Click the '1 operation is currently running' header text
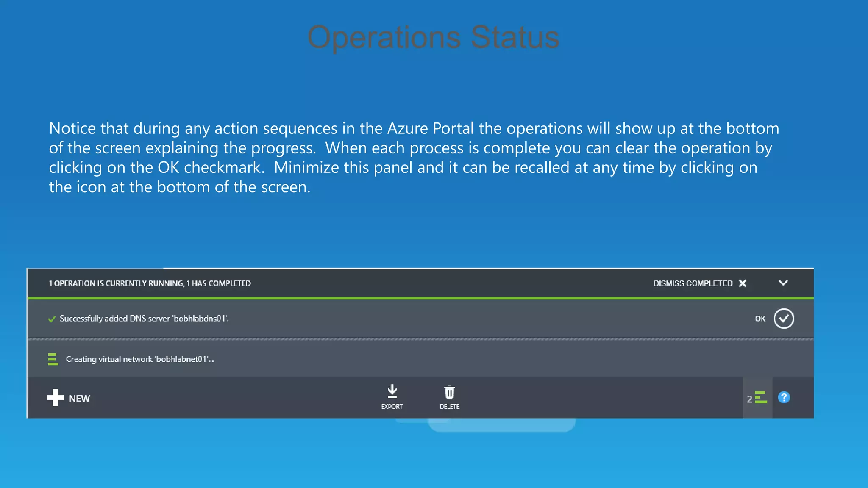This screenshot has width=868, height=488. pos(150,283)
